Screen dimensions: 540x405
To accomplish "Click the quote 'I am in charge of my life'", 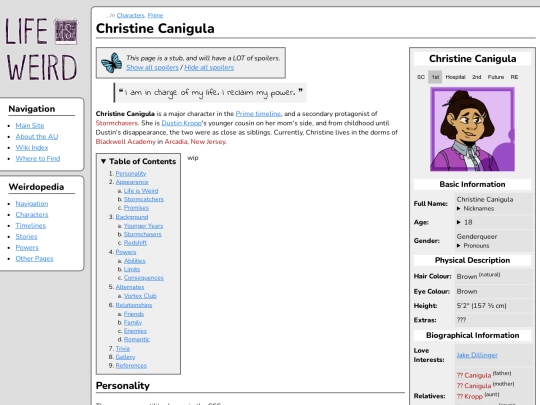I will click(210, 92).
